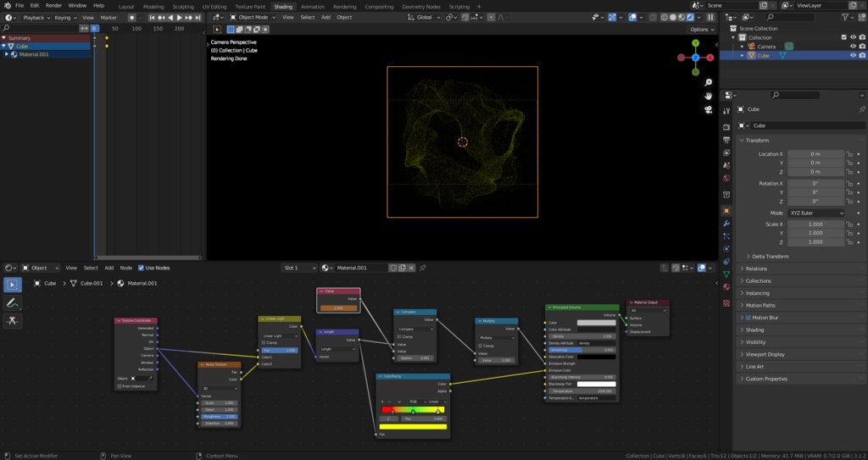
Task: Open the Options dropdown in viewport
Action: tap(702, 30)
